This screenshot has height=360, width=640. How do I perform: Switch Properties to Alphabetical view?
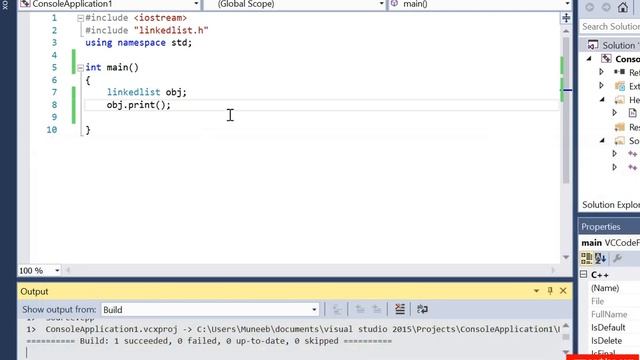600,258
